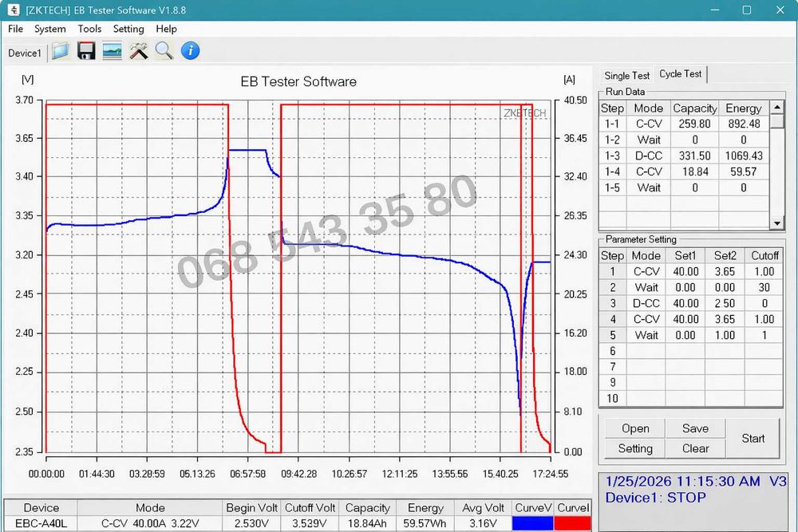Image resolution: width=798 pixels, height=532 pixels.
Task: Click the Device1: STOP status text
Action: point(655,498)
